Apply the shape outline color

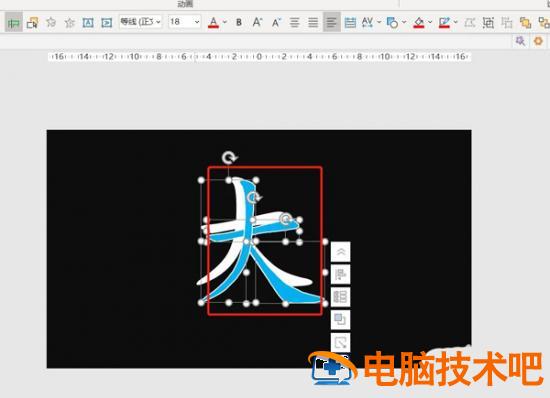coord(444,23)
